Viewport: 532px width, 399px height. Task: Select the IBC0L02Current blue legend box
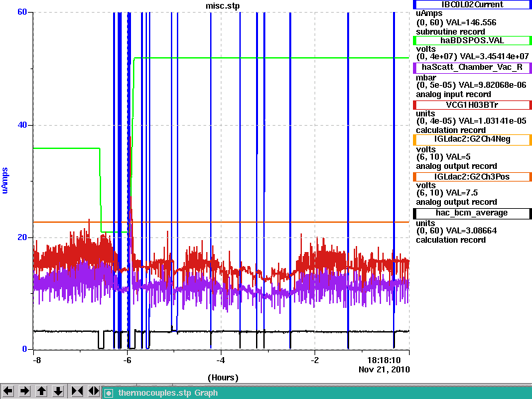tap(472, 5)
